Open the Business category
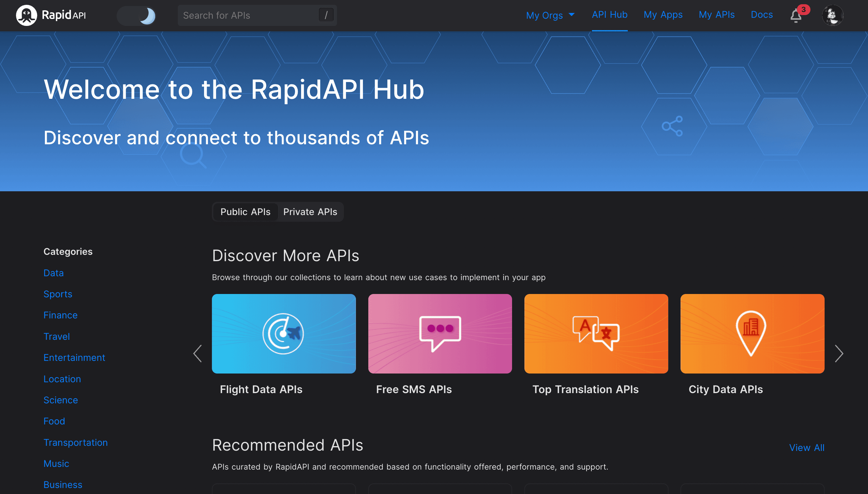Image resolution: width=868 pixels, height=494 pixels. tap(63, 484)
